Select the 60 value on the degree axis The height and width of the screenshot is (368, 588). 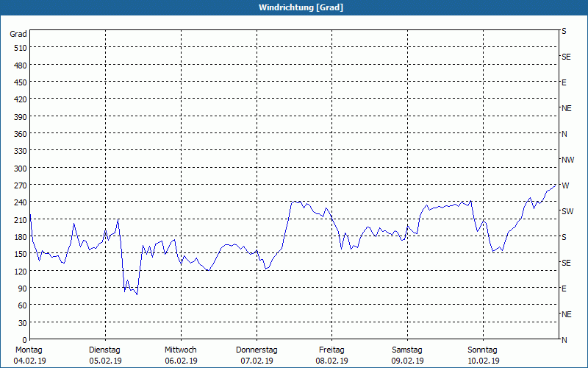(x=23, y=305)
